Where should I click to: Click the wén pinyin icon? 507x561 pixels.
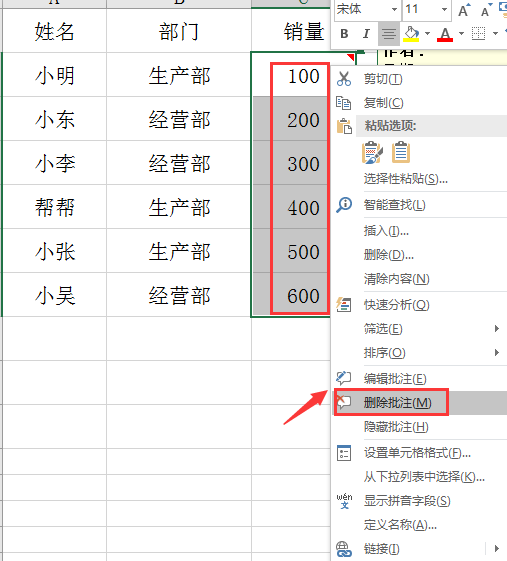coord(344,501)
